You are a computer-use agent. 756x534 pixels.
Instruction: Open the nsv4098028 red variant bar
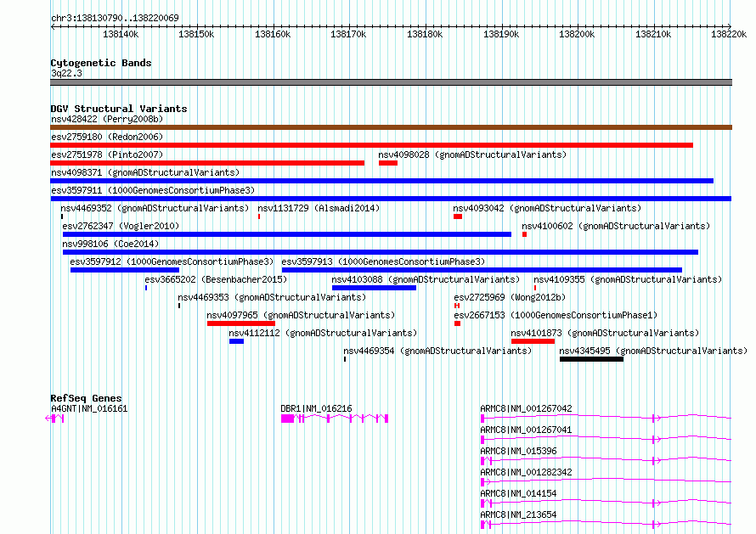click(388, 163)
